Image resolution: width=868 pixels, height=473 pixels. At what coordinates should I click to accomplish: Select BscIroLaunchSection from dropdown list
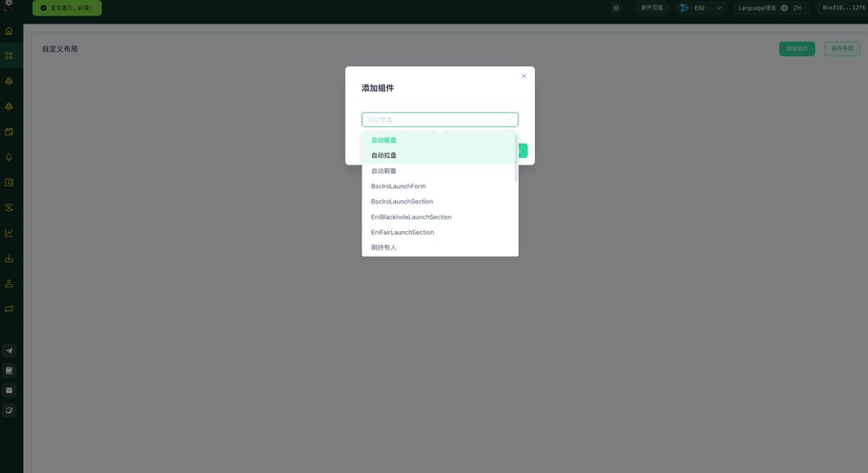point(439,201)
